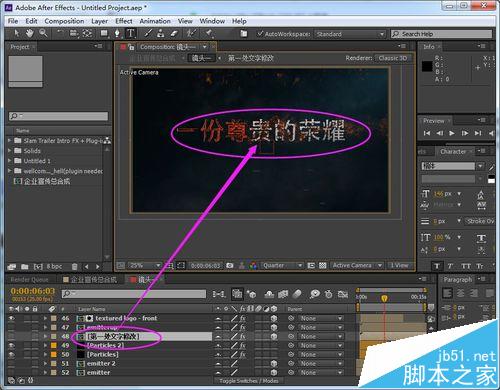Select the Puppet Pin tool
500x390 pixels.
tap(209, 33)
